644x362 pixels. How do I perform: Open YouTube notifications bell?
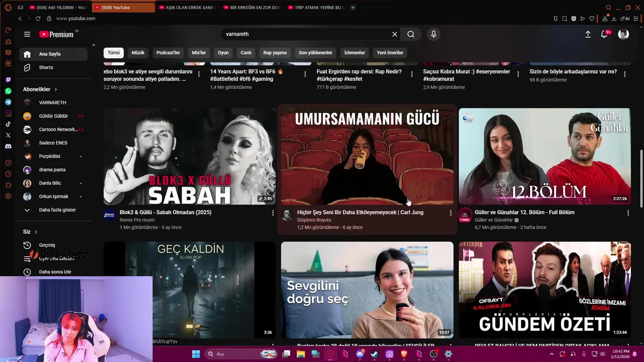[x=604, y=34]
